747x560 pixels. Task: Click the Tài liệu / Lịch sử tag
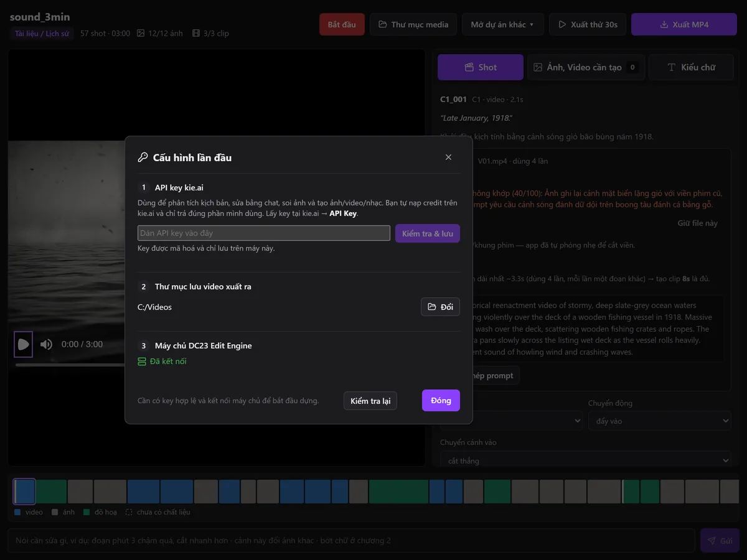tap(42, 33)
